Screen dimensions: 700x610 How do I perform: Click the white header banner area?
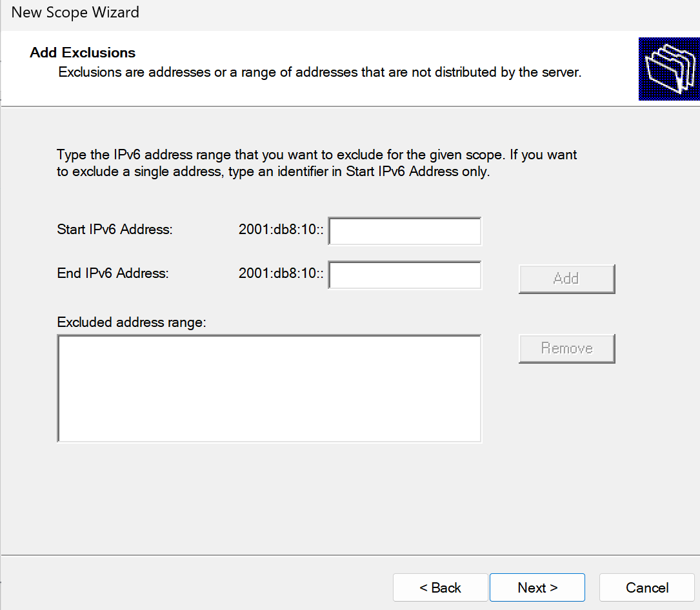319,68
